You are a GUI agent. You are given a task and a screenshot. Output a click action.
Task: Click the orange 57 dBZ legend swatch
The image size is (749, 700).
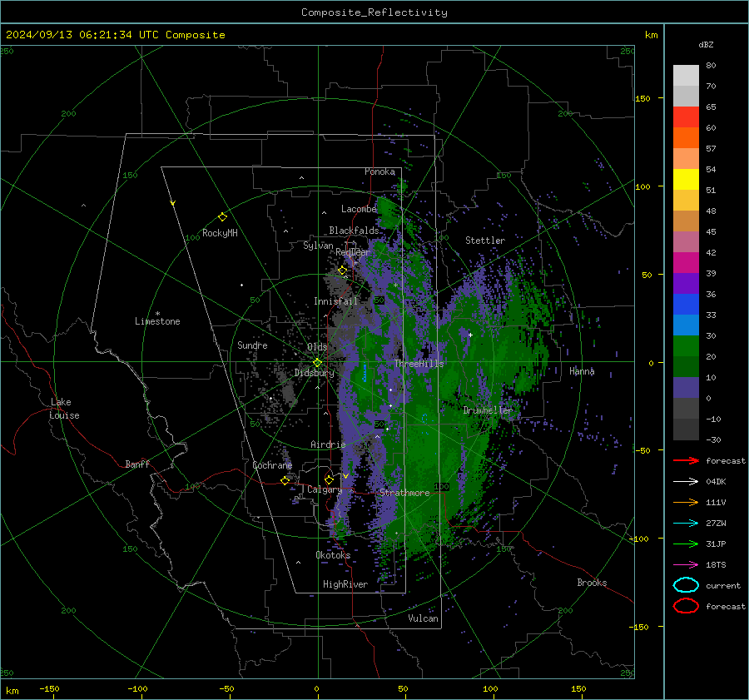pyautogui.click(x=686, y=137)
